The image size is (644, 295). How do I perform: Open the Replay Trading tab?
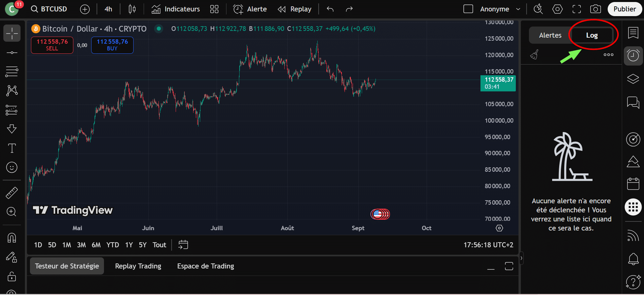pyautogui.click(x=138, y=266)
